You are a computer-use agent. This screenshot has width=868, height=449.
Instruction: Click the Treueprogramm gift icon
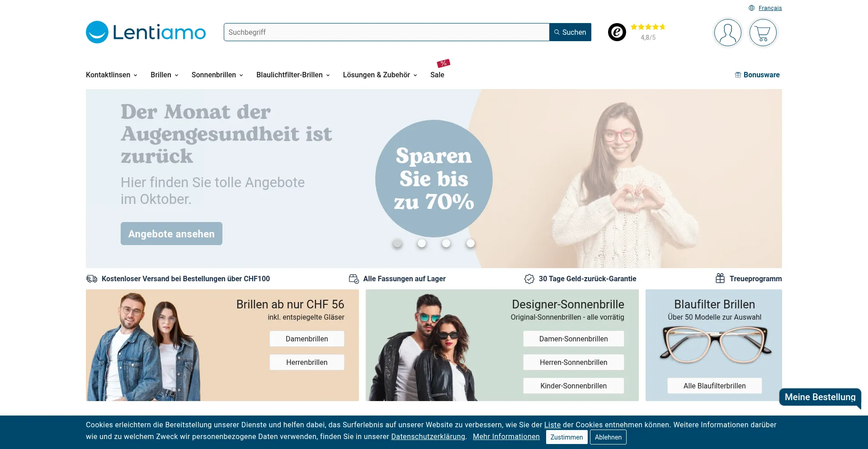click(720, 279)
